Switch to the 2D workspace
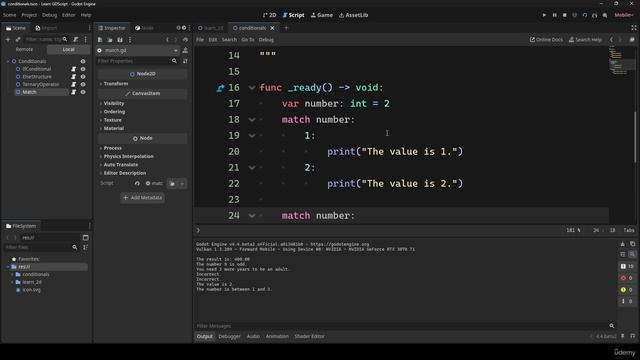Screen dimensions: 640x360 pyautogui.click(x=269, y=15)
